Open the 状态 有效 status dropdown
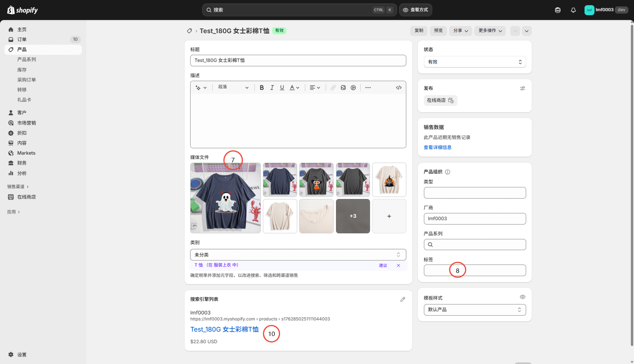634x364 pixels. pyautogui.click(x=475, y=62)
